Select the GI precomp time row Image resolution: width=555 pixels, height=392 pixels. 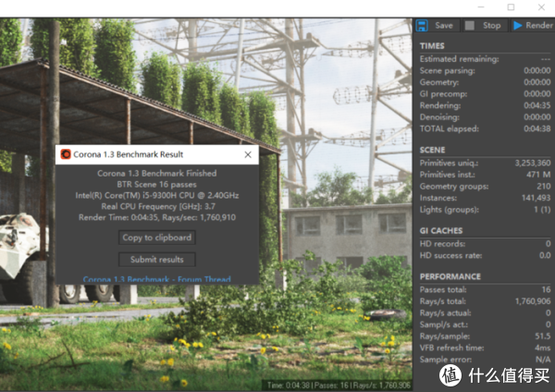(x=485, y=94)
